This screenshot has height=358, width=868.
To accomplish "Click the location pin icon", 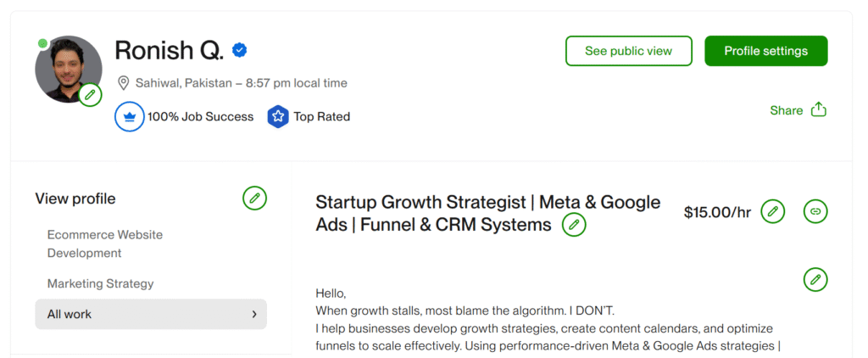I will tap(124, 83).
